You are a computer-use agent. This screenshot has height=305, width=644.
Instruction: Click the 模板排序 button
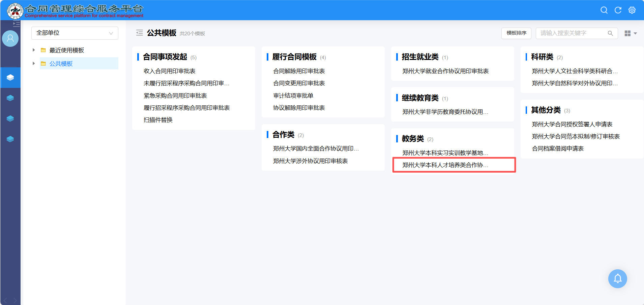[x=516, y=33]
